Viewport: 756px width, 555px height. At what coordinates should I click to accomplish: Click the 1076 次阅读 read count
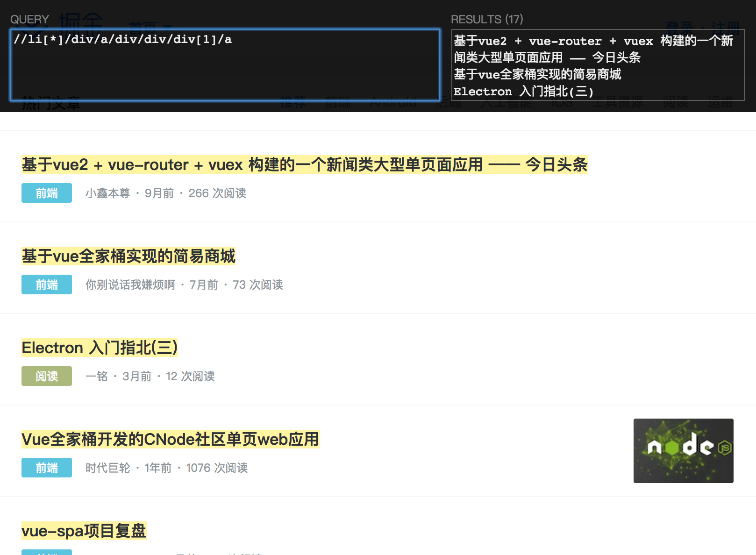(x=217, y=468)
